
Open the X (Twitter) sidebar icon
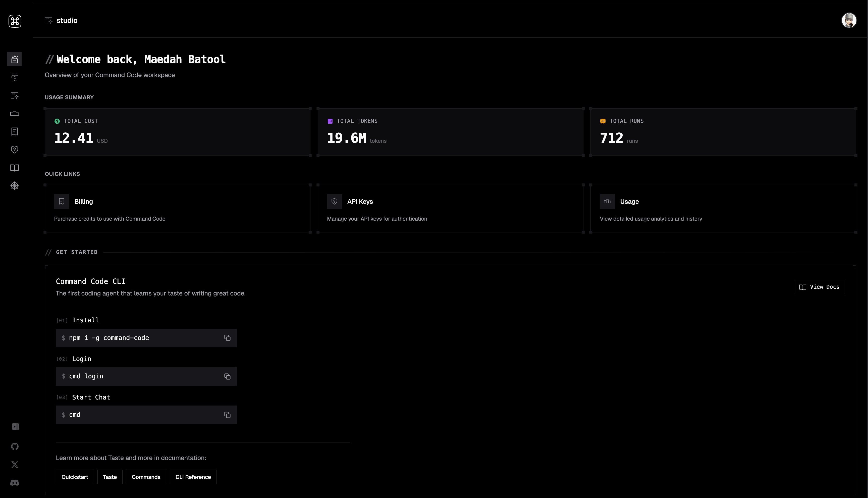15,465
